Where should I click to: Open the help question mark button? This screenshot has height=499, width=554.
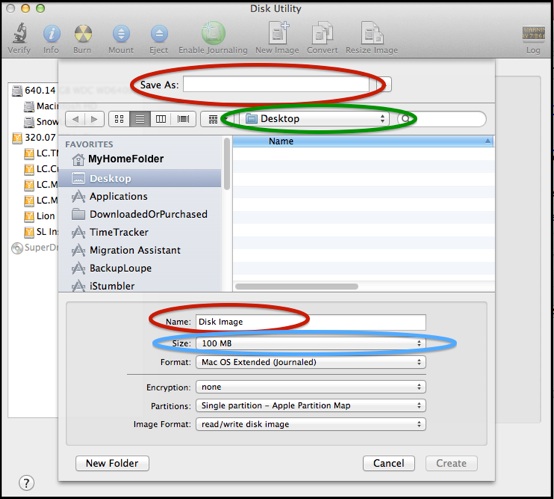click(x=26, y=483)
